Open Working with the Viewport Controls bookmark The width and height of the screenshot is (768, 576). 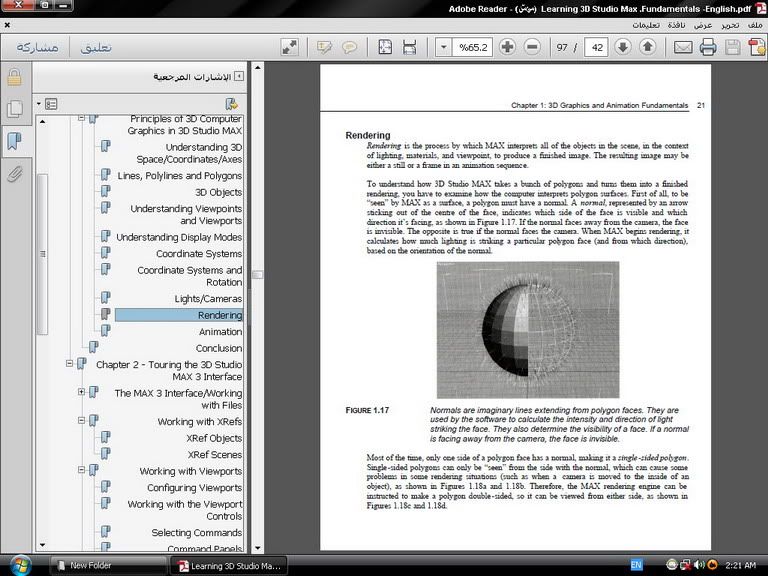click(185, 510)
